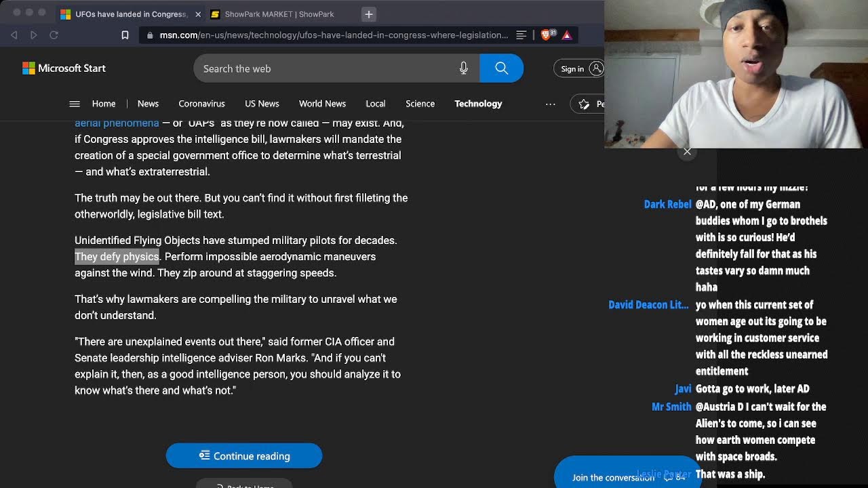
Task: Open the Local category
Action: pyautogui.click(x=375, y=104)
